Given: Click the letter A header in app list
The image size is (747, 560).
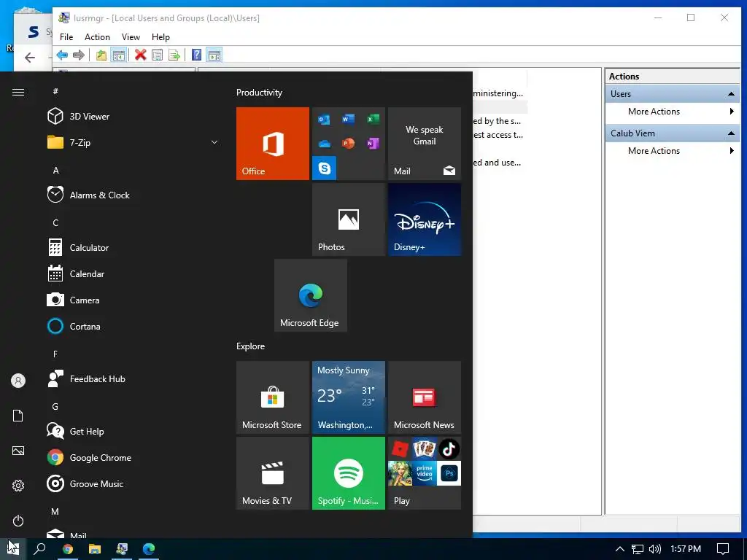Looking at the screenshot, I should [x=55, y=171].
